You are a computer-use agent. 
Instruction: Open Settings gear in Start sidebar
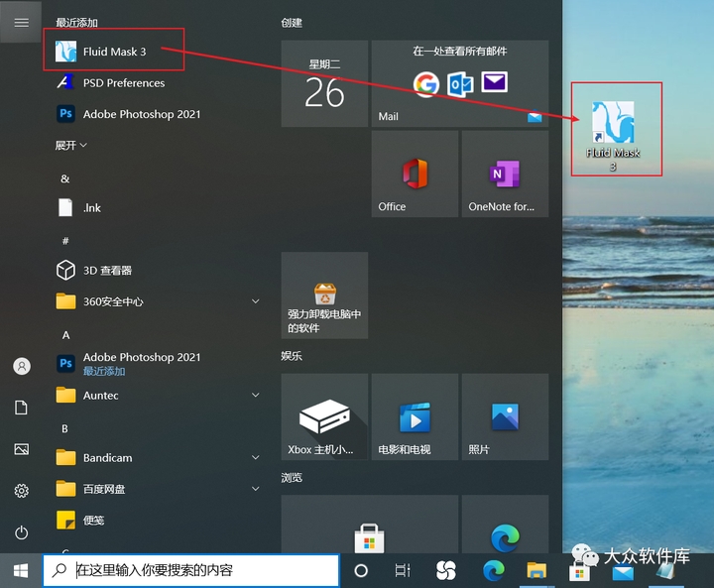(22, 491)
